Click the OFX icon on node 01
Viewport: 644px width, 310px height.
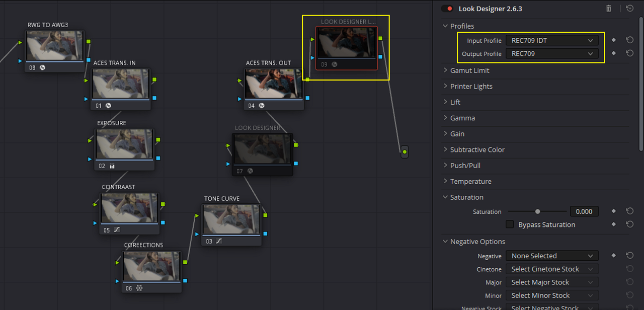click(x=108, y=106)
